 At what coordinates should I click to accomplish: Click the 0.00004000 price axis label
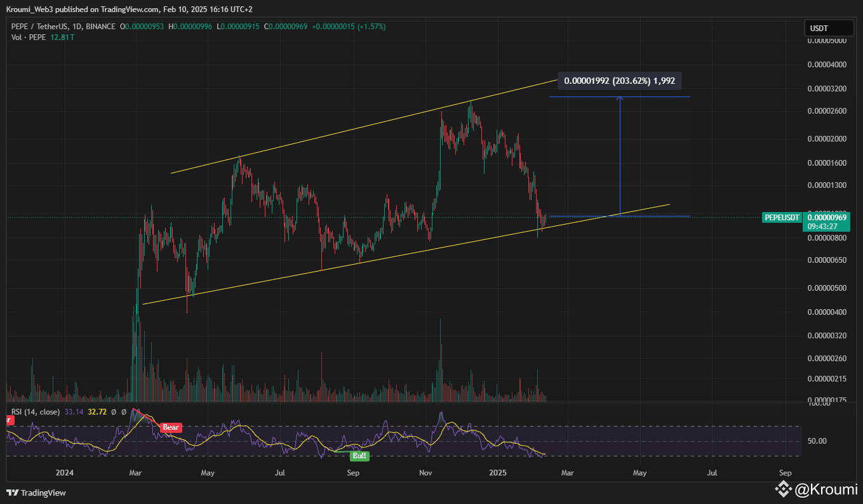click(827, 65)
